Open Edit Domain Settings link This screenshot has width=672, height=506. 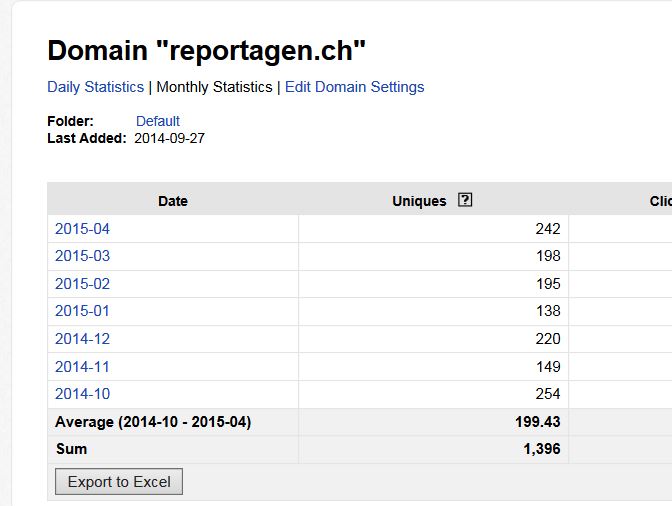pyautogui.click(x=354, y=87)
